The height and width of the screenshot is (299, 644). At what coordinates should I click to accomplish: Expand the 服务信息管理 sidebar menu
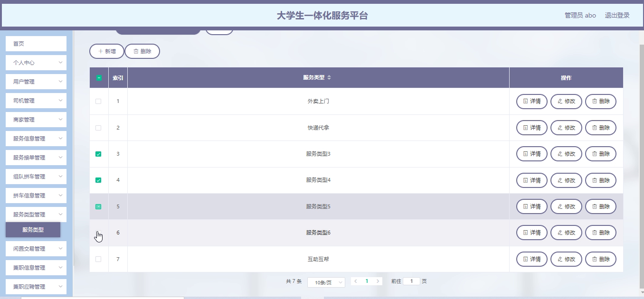36,139
